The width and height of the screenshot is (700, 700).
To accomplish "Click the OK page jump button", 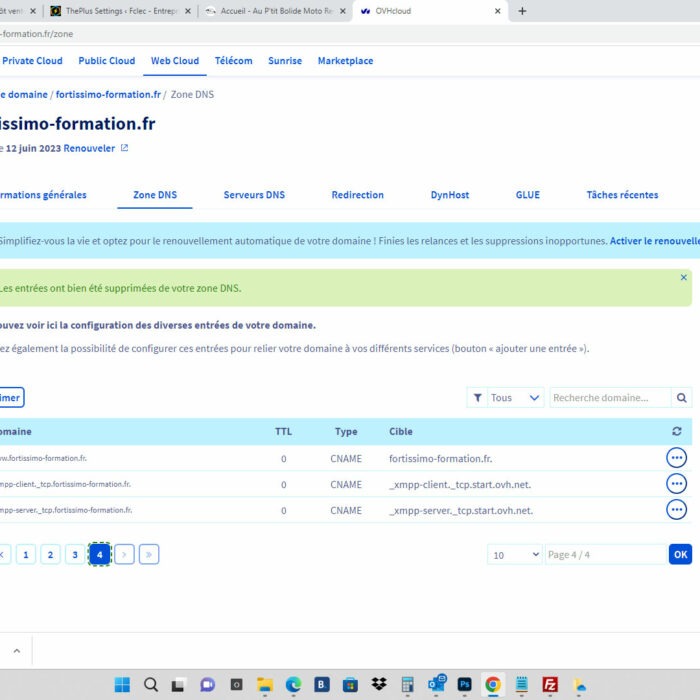I will click(x=680, y=554).
